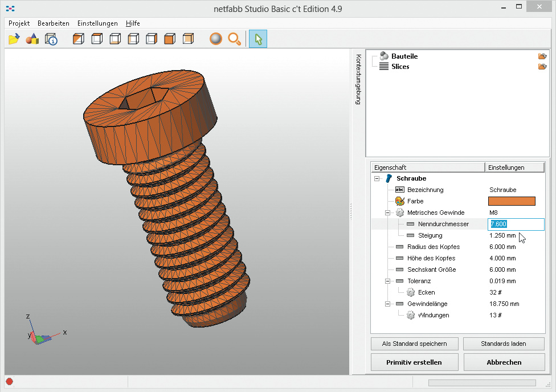This screenshot has height=392, width=556.
Task: Click the part information cube icon
Action: [51, 39]
